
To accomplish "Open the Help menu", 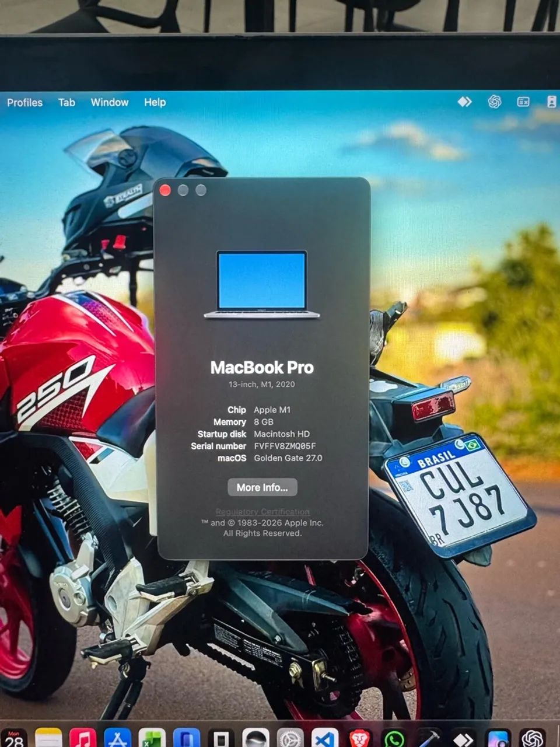I will (155, 102).
